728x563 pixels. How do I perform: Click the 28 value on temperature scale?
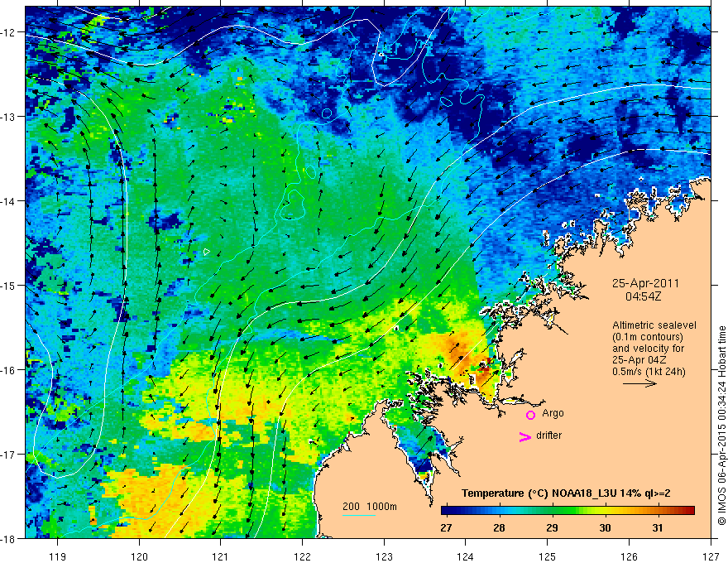499,527
